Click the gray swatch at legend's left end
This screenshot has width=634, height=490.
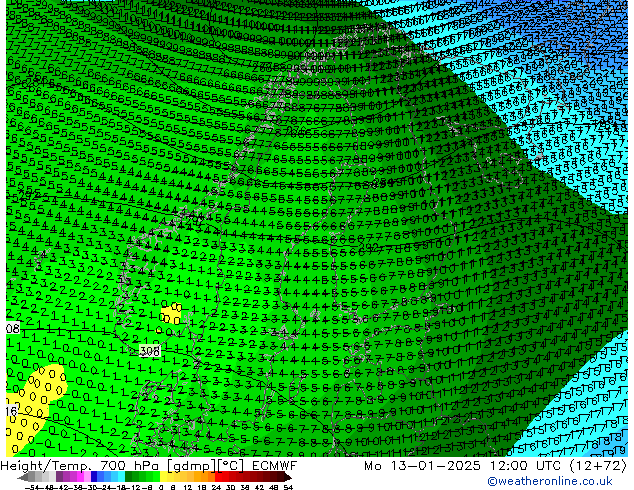(28, 478)
